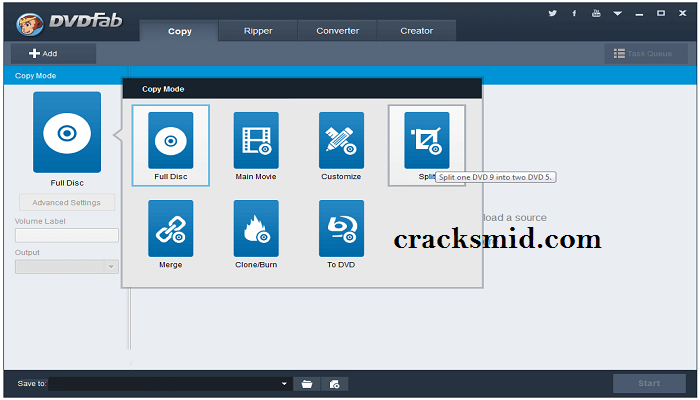Click the Clone/Burn label text
This screenshot has height=400, width=700.
(x=256, y=265)
